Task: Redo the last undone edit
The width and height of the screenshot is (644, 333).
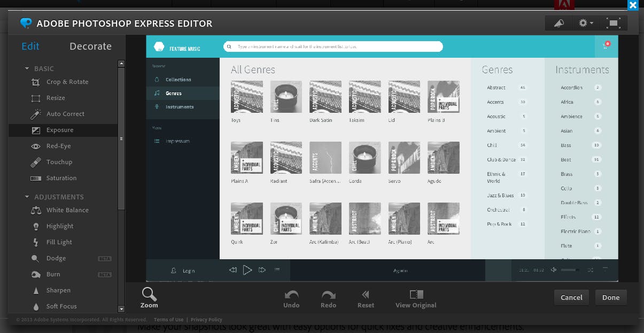Action: pos(328,299)
